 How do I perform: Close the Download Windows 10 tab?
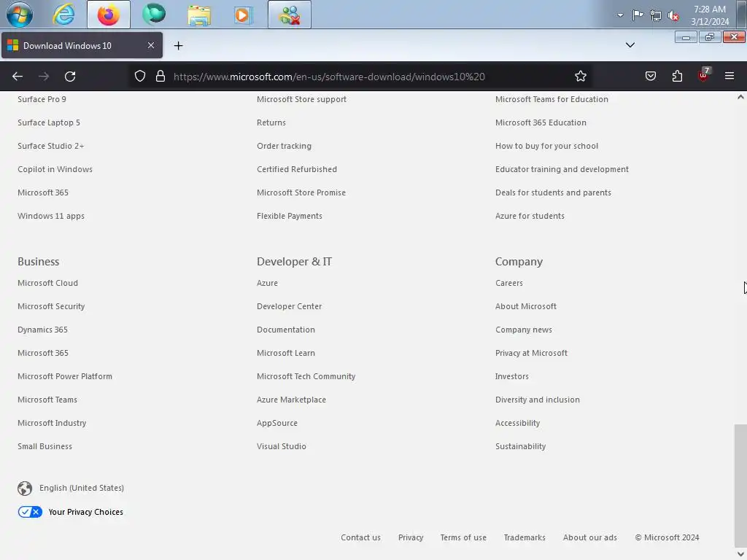click(150, 45)
